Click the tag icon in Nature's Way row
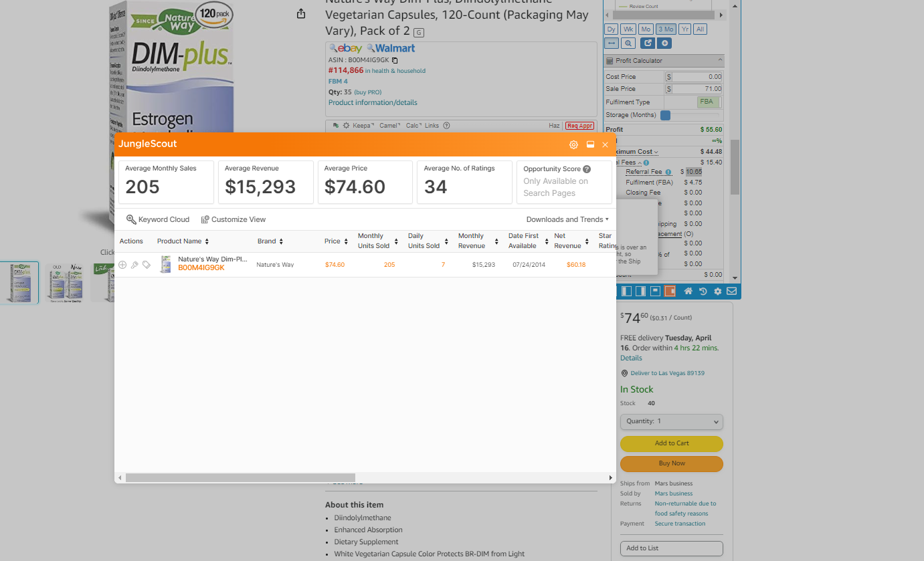The width and height of the screenshot is (924, 561). [147, 265]
